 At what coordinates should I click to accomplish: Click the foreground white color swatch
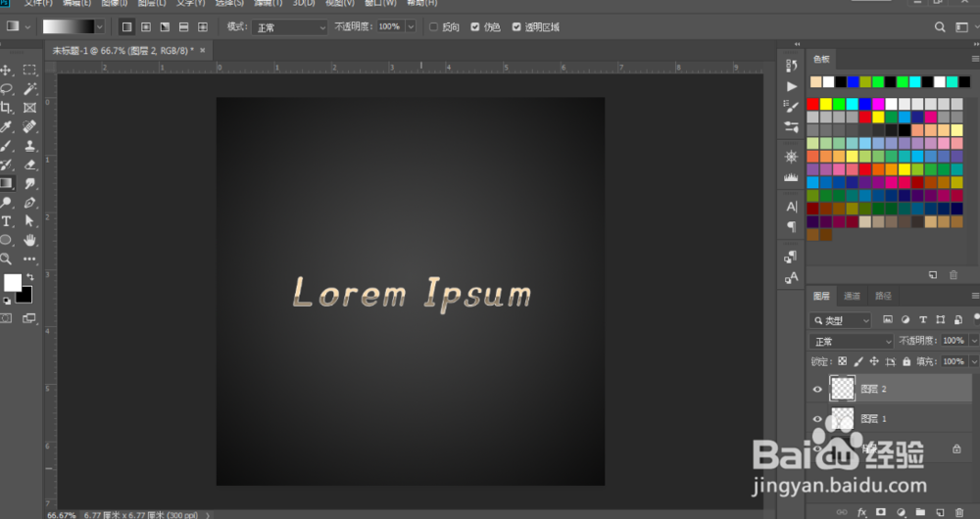13,283
